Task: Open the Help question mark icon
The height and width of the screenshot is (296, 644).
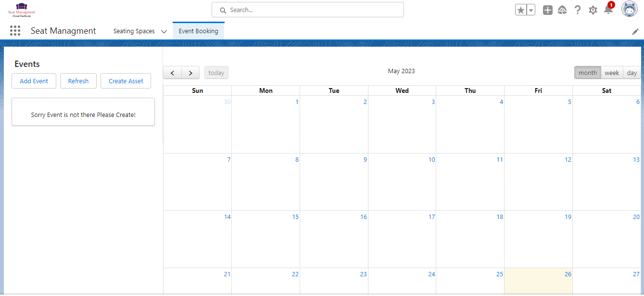Action: (x=578, y=10)
